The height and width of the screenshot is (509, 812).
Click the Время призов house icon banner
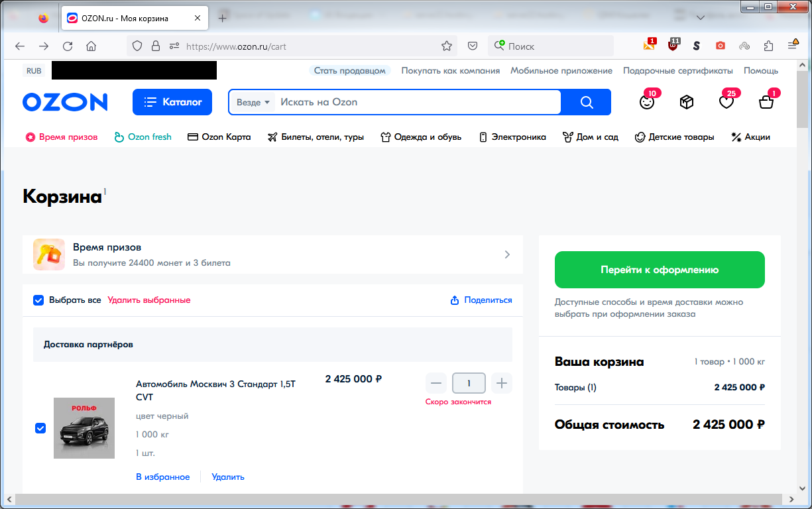[49, 254]
